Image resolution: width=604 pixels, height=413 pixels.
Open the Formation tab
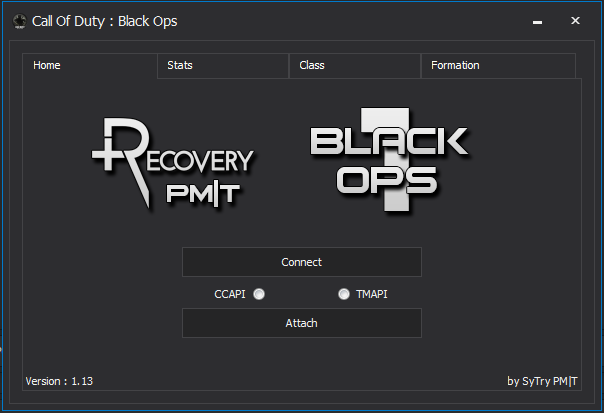(x=498, y=66)
